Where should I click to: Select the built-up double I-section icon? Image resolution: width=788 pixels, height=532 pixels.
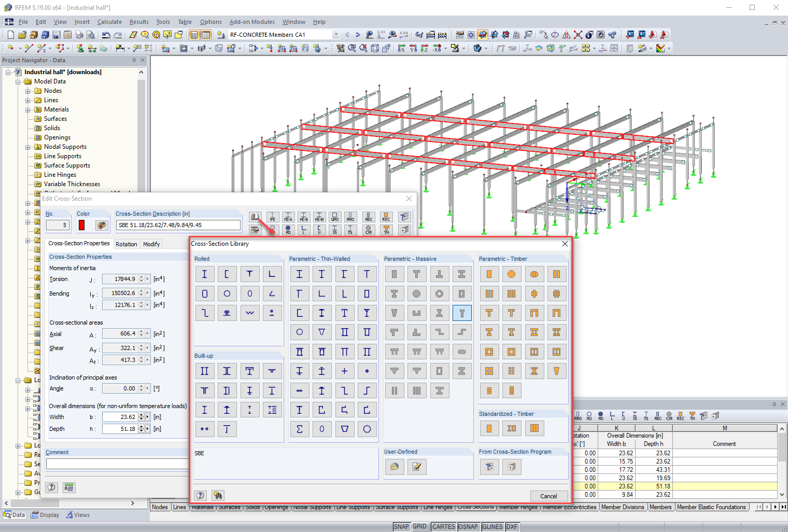(x=204, y=371)
